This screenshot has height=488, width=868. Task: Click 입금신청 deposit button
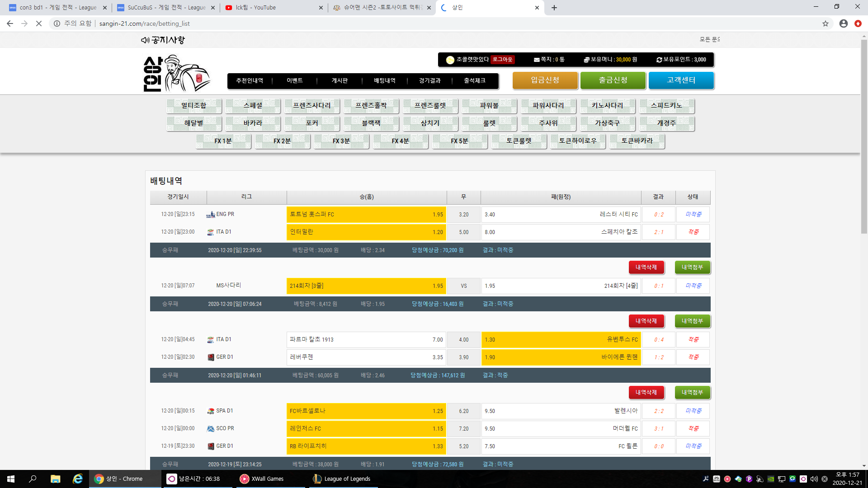pos(545,80)
